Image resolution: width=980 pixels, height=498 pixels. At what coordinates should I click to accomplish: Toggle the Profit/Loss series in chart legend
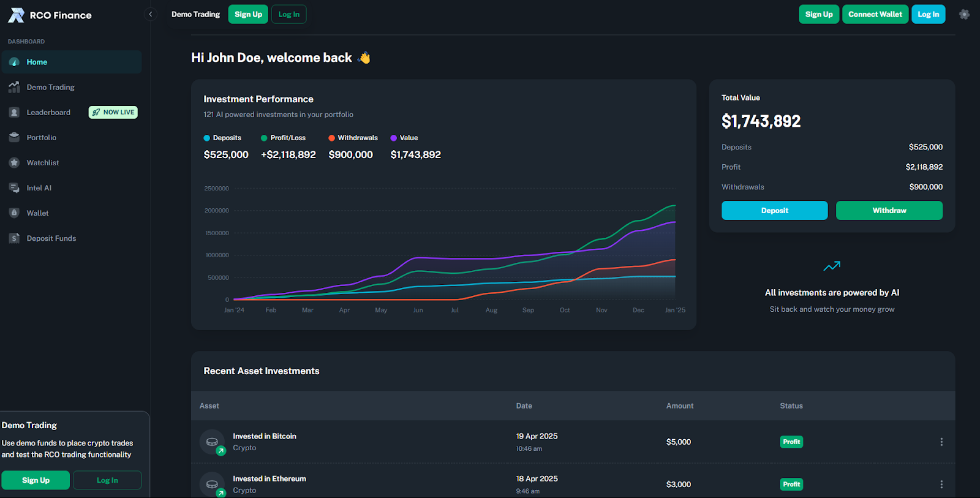[x=283, y=138]
